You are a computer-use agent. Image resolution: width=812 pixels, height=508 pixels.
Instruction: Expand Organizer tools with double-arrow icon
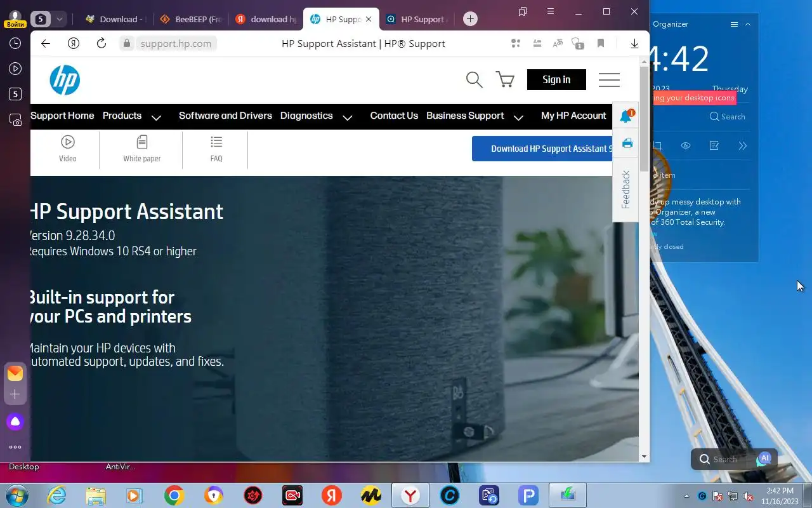coord(743,145)
